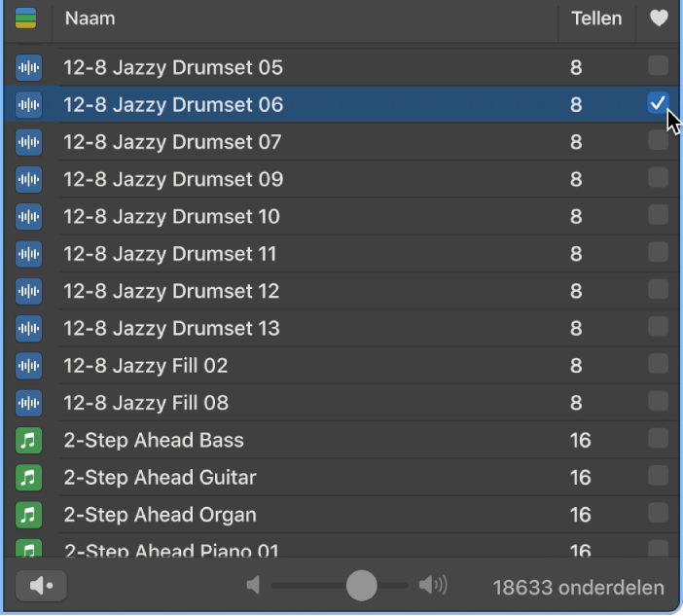Click green note icon beside 2-Step Ahead Organ

(x=29, y=515)
